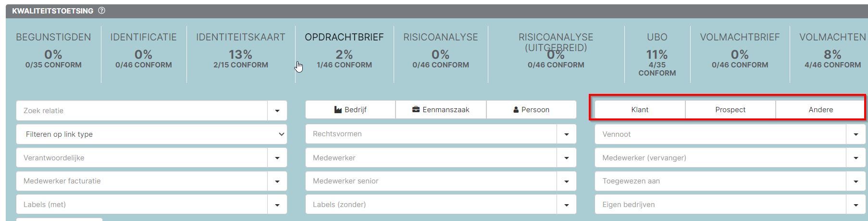The image size is (868, 221).
Task: Click the Verantwoordelijke input field
Action: [142, 158]
